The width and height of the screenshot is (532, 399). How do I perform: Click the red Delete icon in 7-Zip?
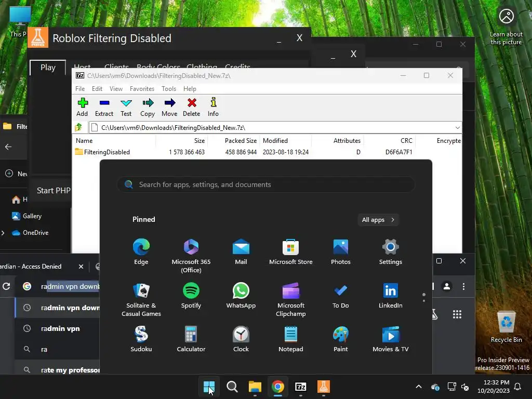tap(192, 107)
